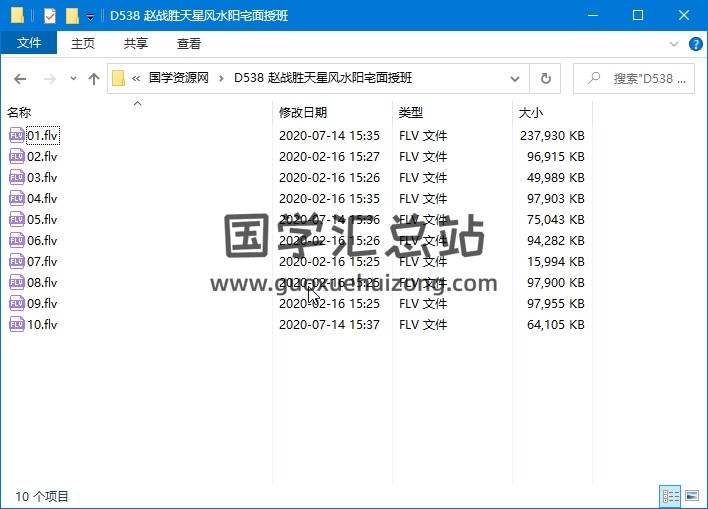Sort by the 名称 column header
The height and width of the screenshot is (509, 708).
[19, 112]
